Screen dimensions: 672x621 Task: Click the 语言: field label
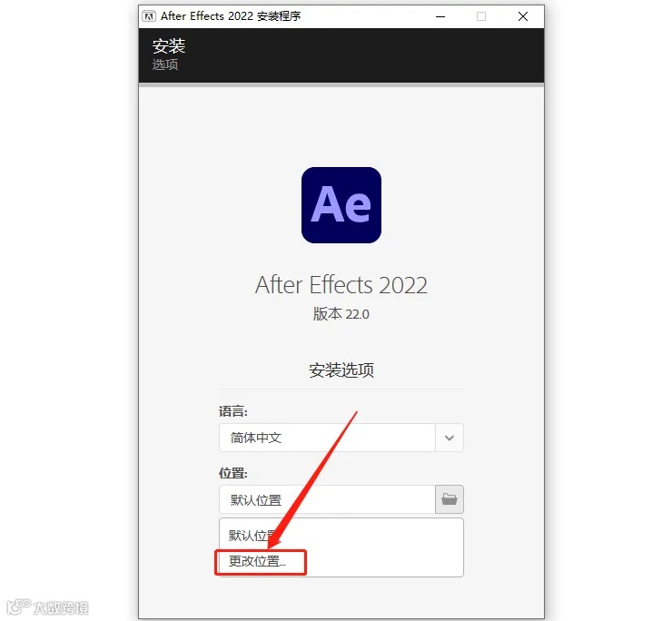tap(233, 412)
